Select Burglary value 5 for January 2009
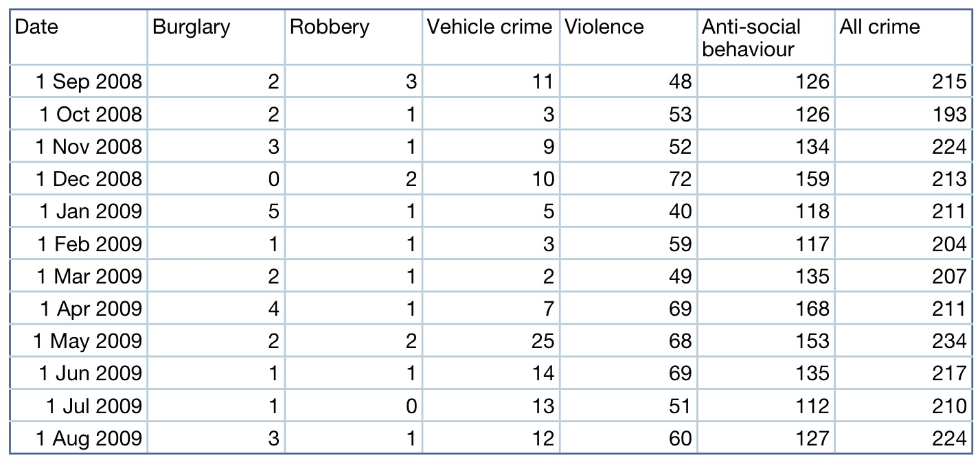This screenshot has height=464, width=980. tap(273, 212)
